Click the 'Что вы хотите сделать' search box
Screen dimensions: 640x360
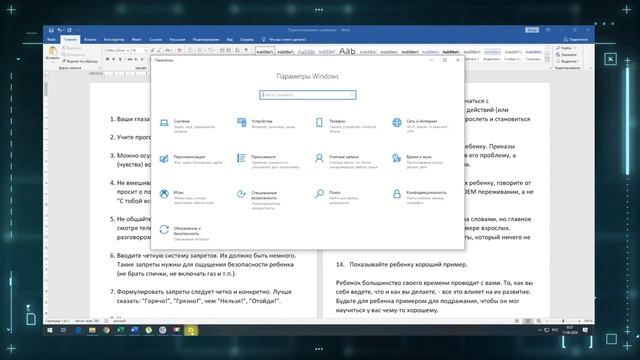(x=284, y=40)
